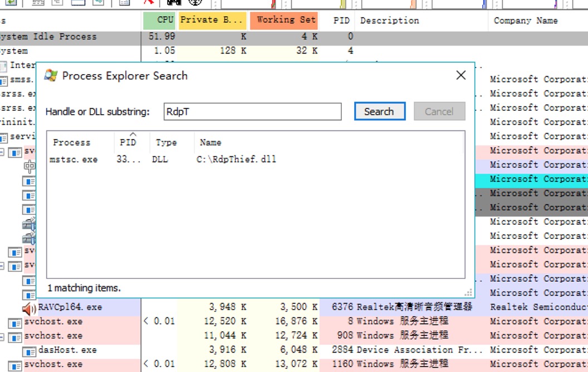Click the Process Explorer Search title icon
The width and height of the screenshot is (588, 372).
tap(51, 75)
